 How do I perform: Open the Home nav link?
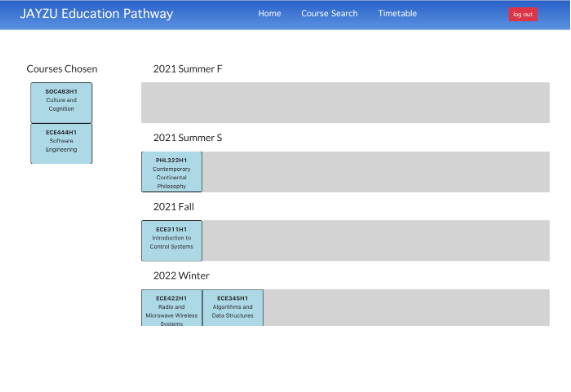(269, 13)
